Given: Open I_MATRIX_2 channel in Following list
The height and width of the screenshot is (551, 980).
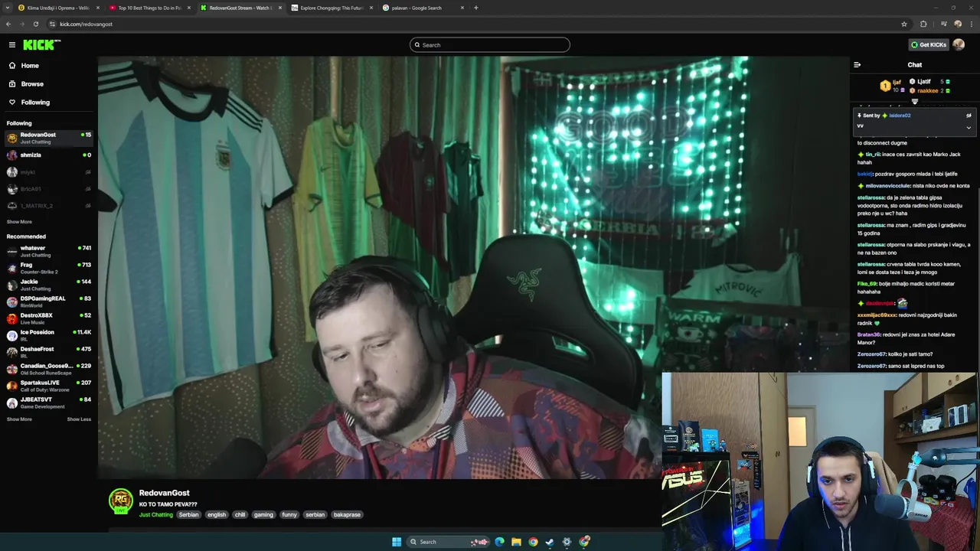Looking at the screenshot, I should point(48,206).
